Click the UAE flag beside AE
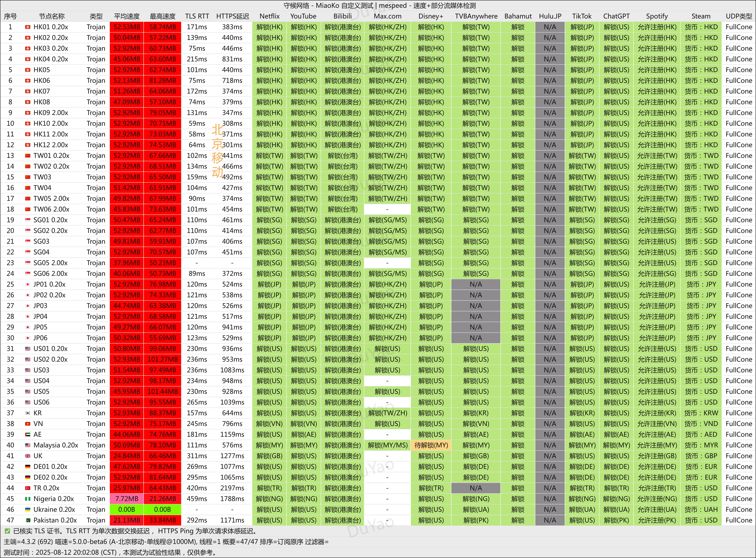 click(x=28, y=434)
